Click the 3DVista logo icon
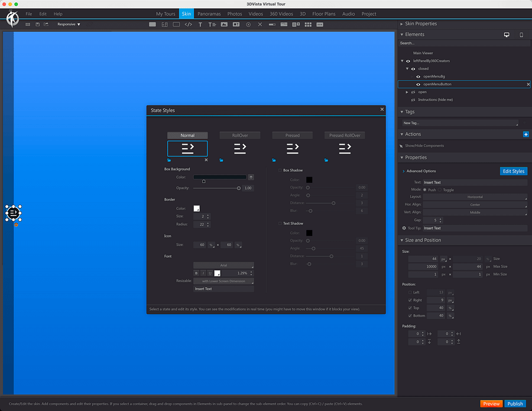 click(x=12, y=19)
